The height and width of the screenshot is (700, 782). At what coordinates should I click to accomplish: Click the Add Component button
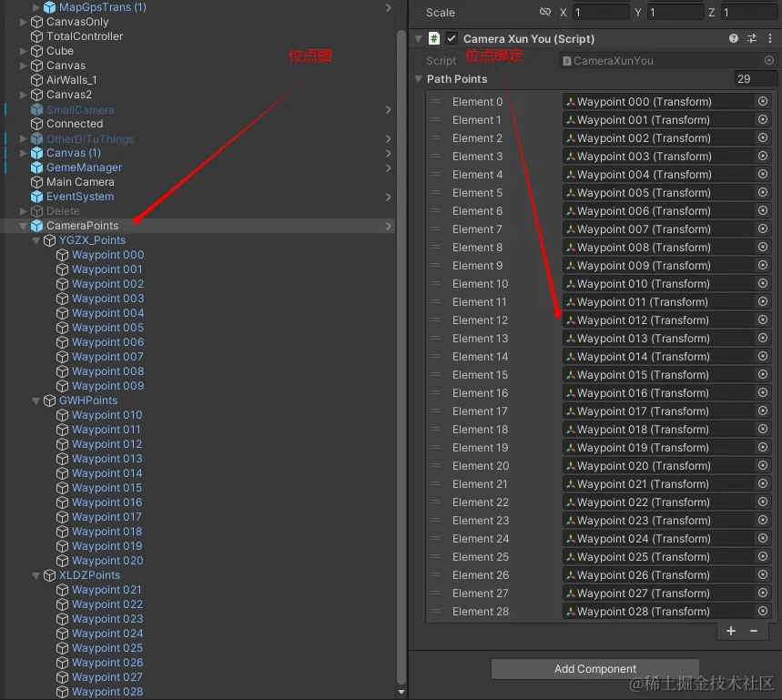pos(595,668)
